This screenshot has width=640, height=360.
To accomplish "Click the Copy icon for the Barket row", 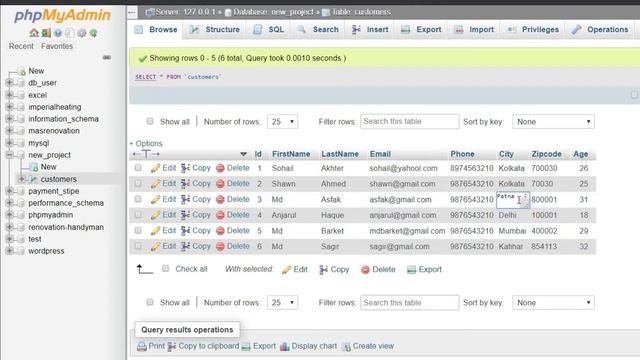I will (x=185, y=231).
